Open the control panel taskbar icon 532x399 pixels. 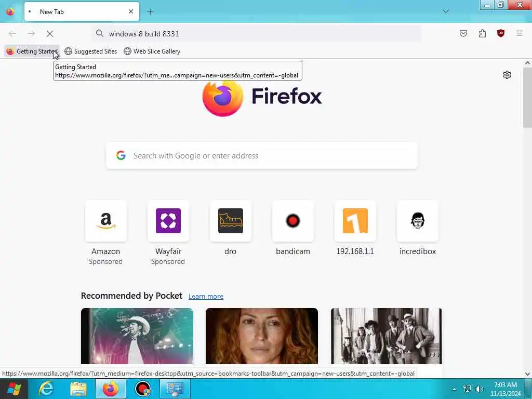pos(175,389)
